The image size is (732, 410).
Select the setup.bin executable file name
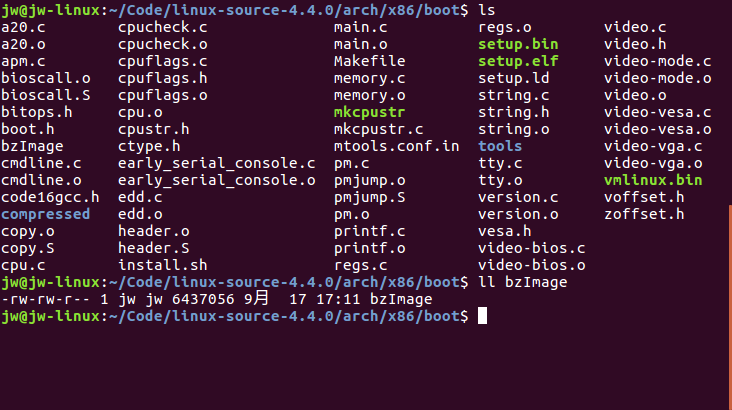518,44
